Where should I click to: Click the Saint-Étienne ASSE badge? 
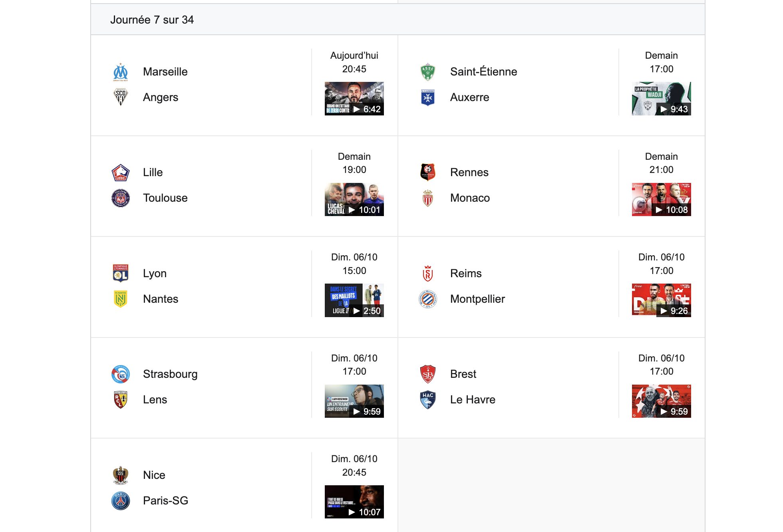428,72
